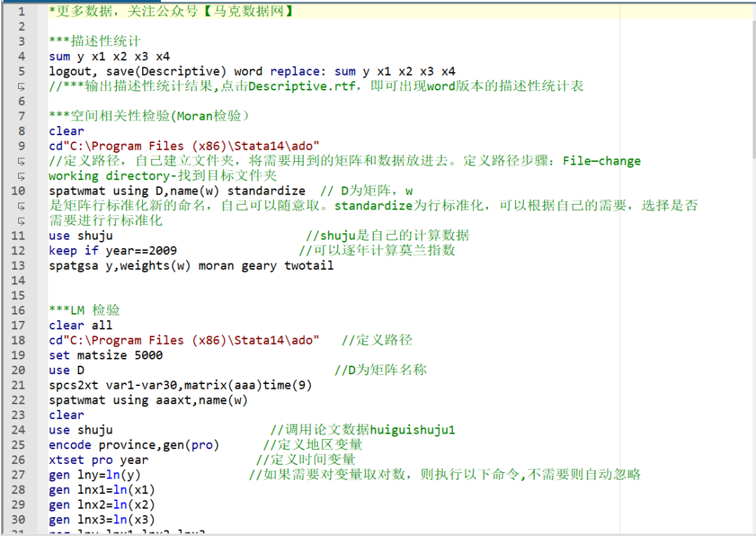756x536 pixels.
Task: Click line number 15 in the gutter
Action: pyautogui.click(x=18, y=296)
